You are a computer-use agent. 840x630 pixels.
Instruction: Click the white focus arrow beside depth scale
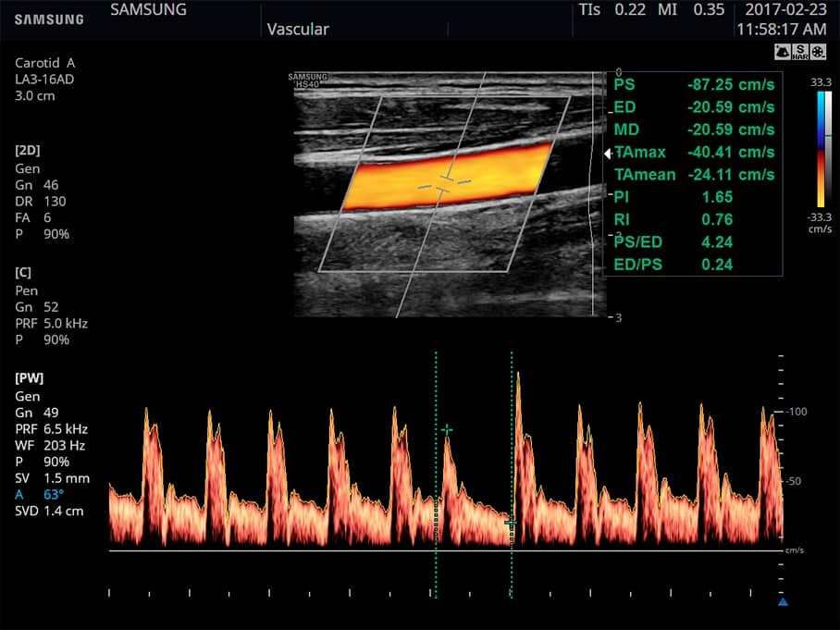coord(608,153)
